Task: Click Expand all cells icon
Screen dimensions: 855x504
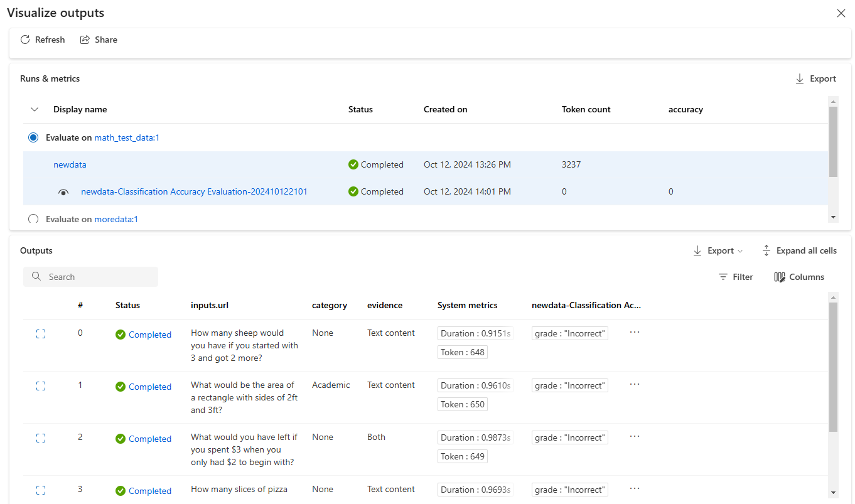Action: 766,250
